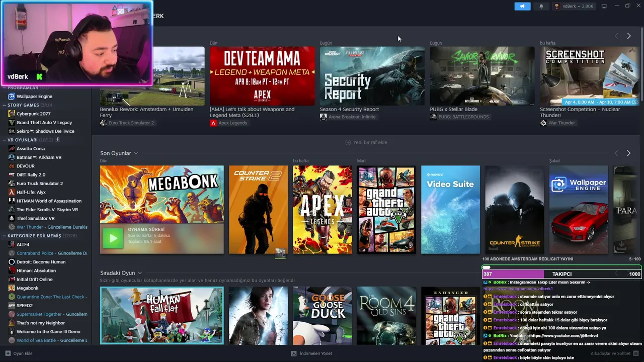Click the SPEED2 game icon
The image size is (644, 362).
click(12, 305)
